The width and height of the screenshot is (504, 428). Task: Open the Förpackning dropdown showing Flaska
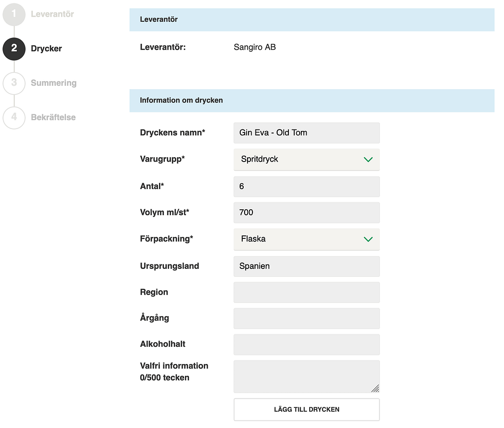pyautogui.click(x=306, y=239)
